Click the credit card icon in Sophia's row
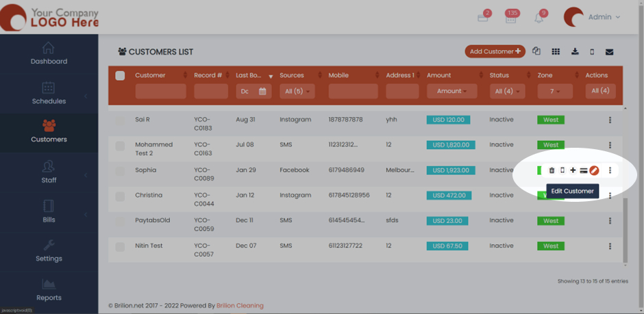This screenshot has width=644, height=314. [583, 170]
